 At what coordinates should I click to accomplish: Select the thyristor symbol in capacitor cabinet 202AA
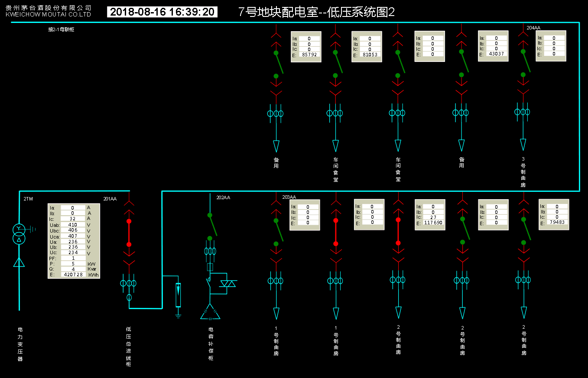228,284
